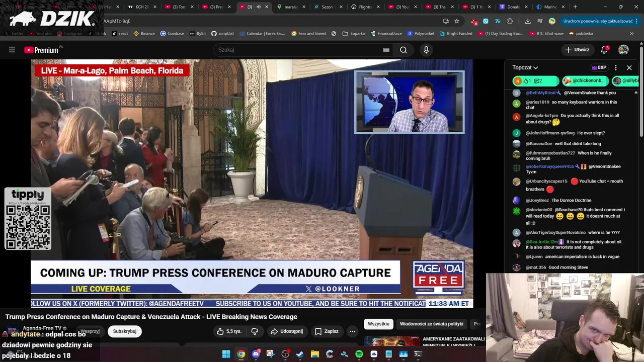Viewport: 644px width, 362px height.
Task: Click Agenda-Free TV channel name
Action: point(42,328)
